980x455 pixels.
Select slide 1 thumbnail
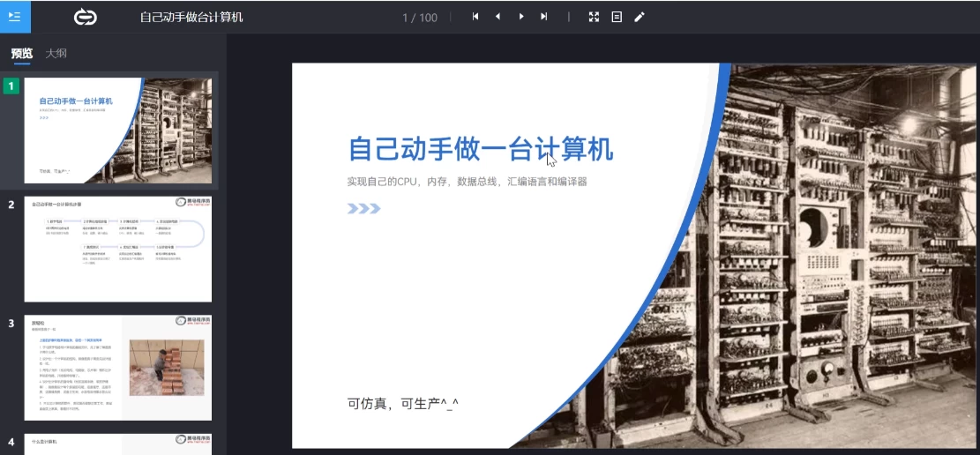click(x=117, y=131)
